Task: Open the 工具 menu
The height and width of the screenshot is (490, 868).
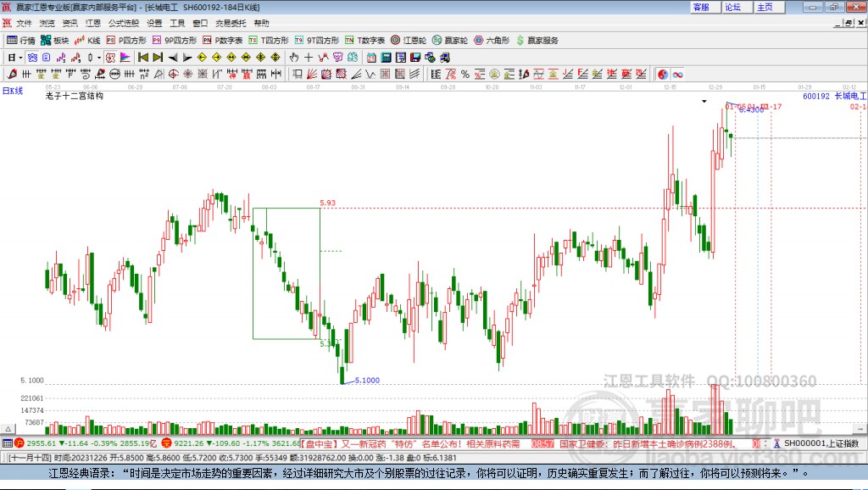Action: [x=177, y=23]
